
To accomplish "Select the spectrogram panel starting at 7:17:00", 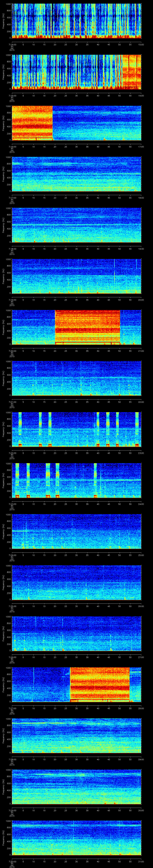I will coord(77,174).
